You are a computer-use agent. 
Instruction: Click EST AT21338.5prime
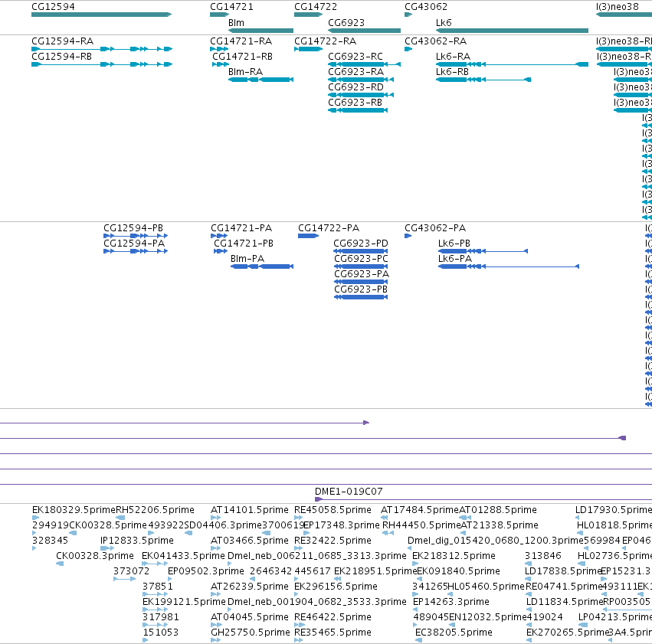click(x=500, y=525)
